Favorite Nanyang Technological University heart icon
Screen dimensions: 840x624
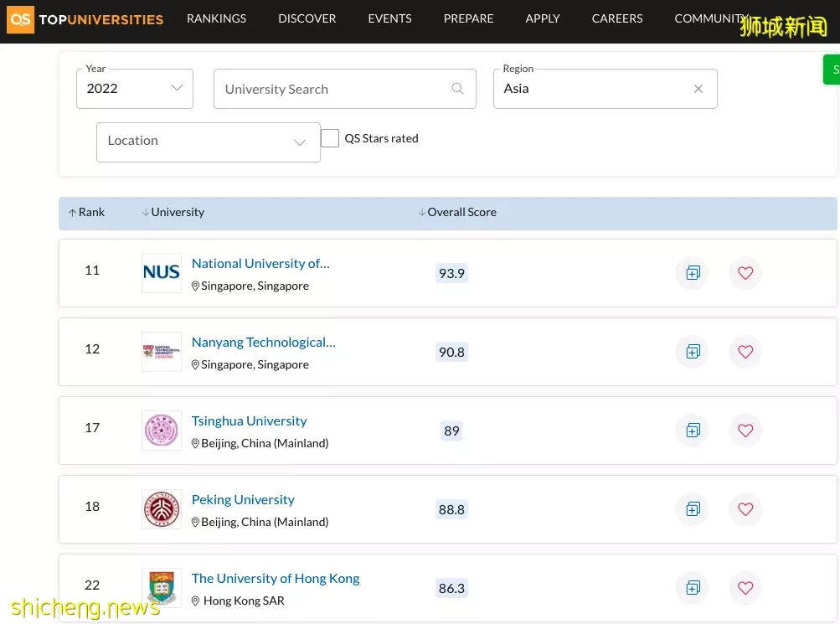[x=745, y=352]
